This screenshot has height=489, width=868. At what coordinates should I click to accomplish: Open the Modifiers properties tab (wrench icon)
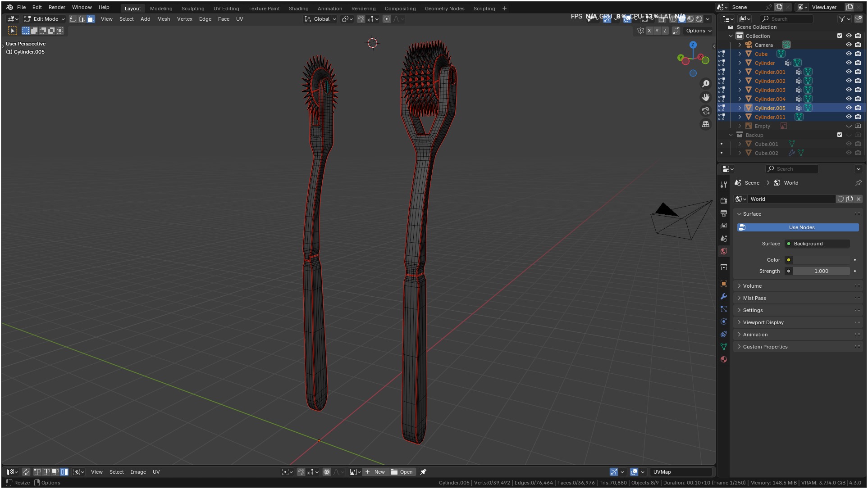[x=724, y=296]
